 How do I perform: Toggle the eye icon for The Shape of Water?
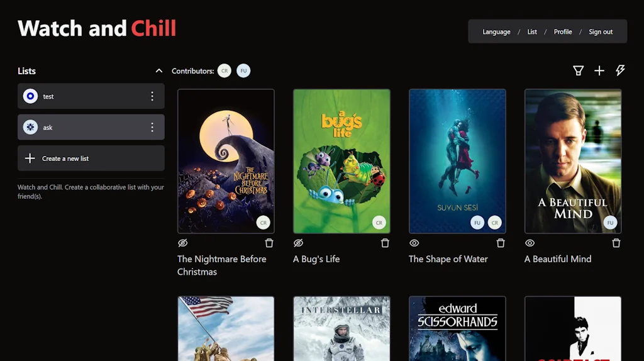tap(414, 243)
